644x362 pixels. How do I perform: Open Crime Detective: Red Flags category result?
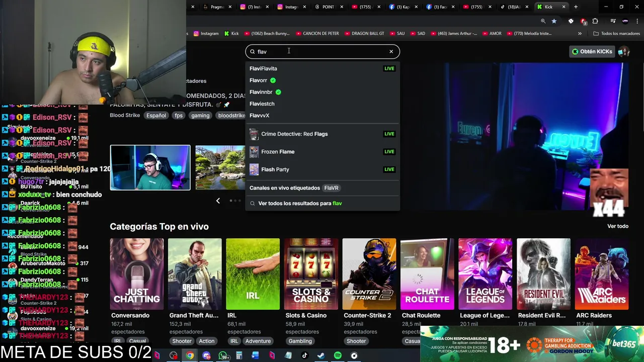pos(322,134)
